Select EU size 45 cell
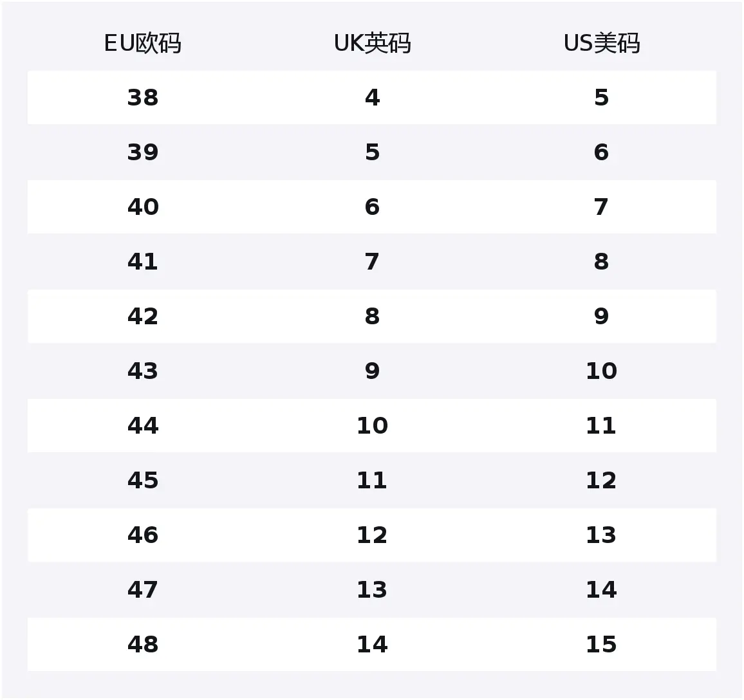Viewport: 744px width, 700px height. pyautogui.click(x=142, y=481)
